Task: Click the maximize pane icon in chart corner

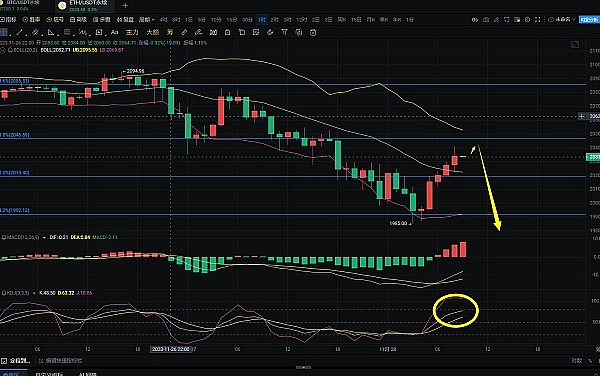Action: pyautogui.click(x=575, y=45)
